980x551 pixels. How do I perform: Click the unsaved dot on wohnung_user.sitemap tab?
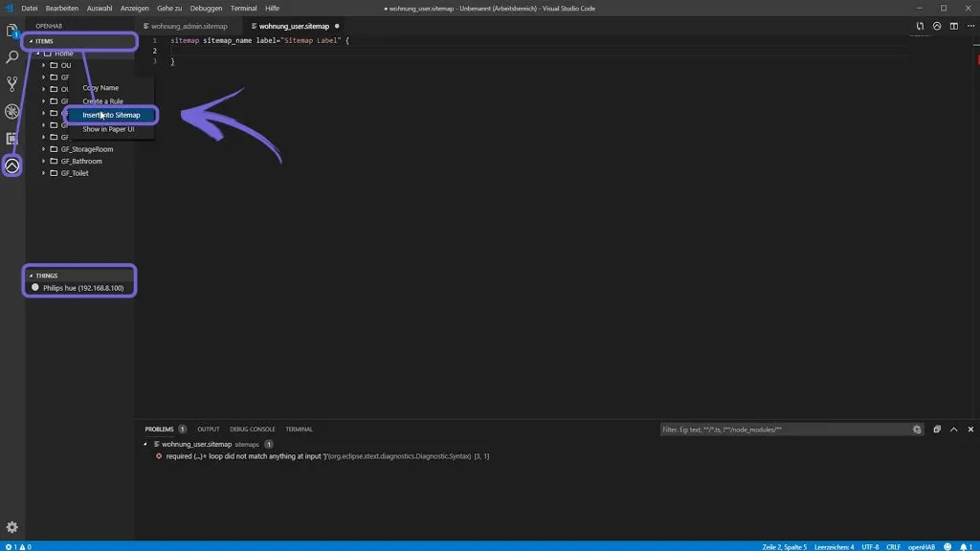point(337,26)
